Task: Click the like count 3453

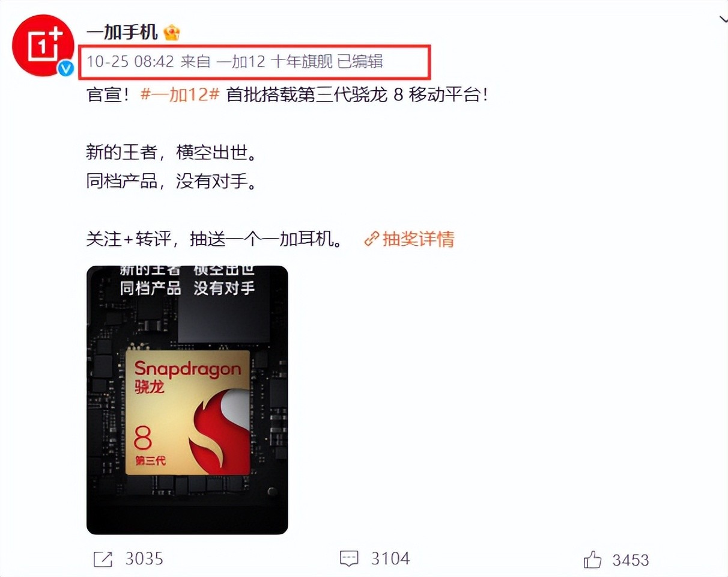Action: click(631, 560)
